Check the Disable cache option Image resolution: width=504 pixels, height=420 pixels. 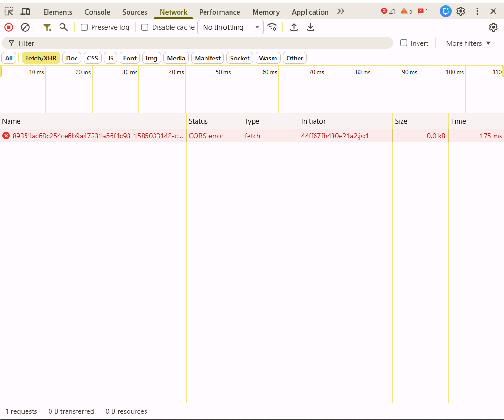click(x=145, y=27)
